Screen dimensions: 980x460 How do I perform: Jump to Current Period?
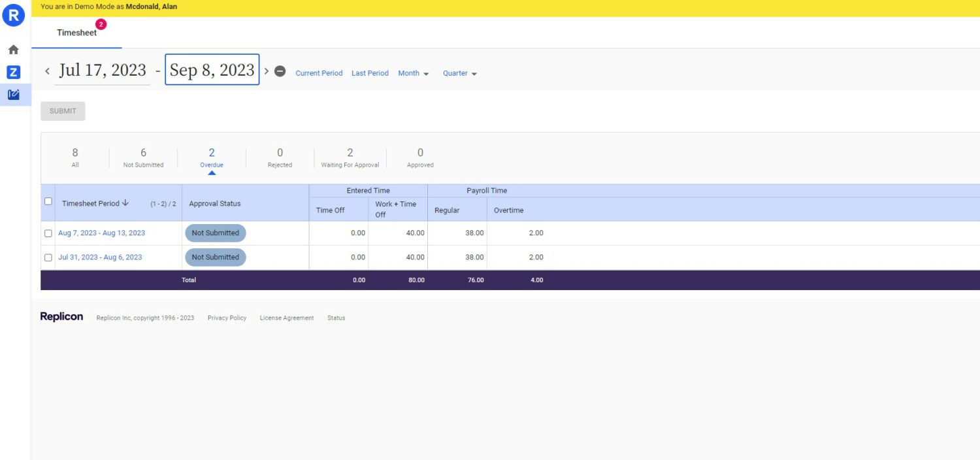[x=319, y=73]
